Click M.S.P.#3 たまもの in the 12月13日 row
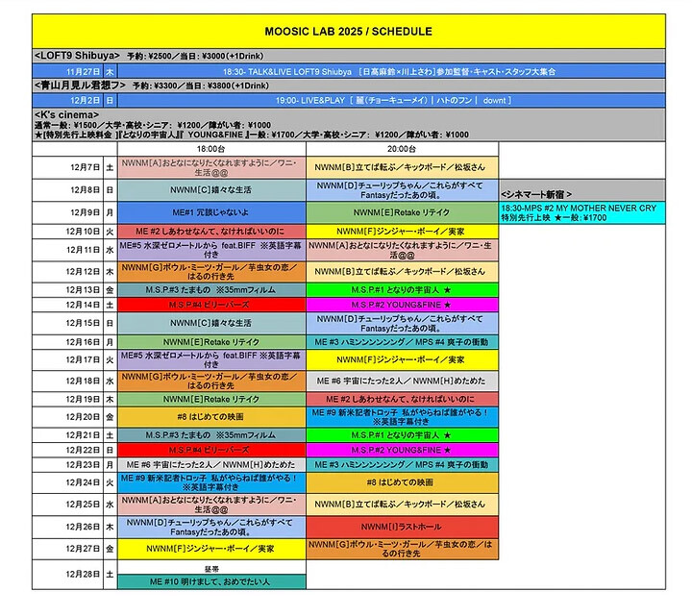692x616 pixels. 211,290
